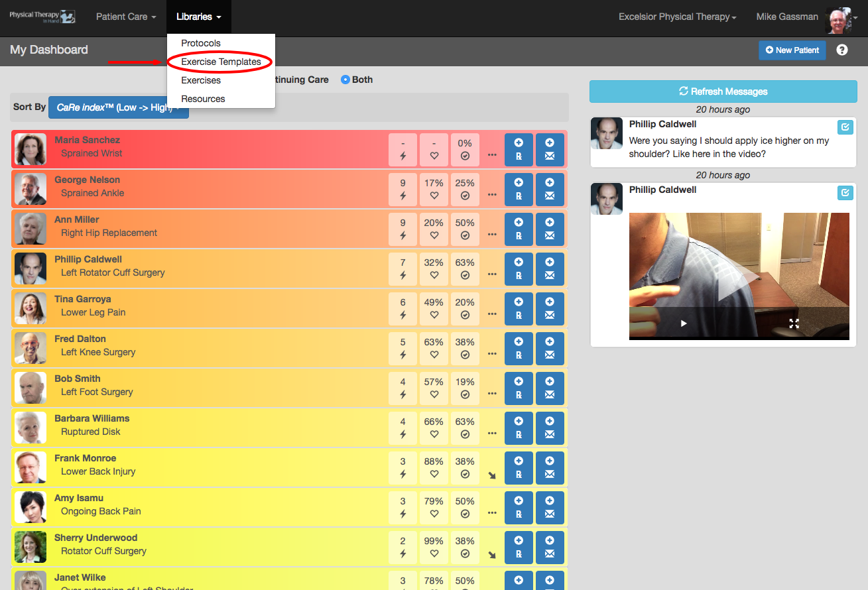Viewport: 868px width, 590px height.
Task: Add prescription for Amy Isamu
Action: pyautogui.click(x=519, y=507)
